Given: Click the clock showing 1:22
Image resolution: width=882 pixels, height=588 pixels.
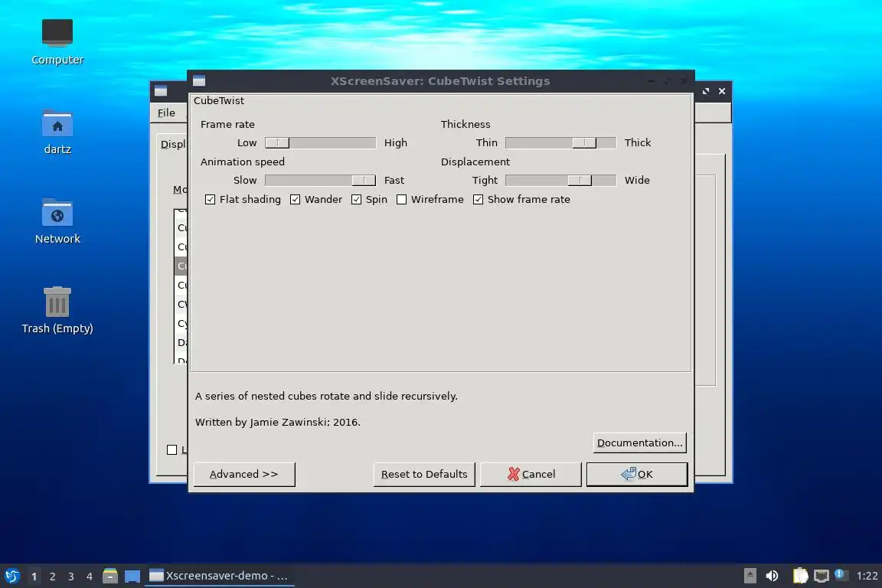Looking at the screenshot, I should 867,576.
